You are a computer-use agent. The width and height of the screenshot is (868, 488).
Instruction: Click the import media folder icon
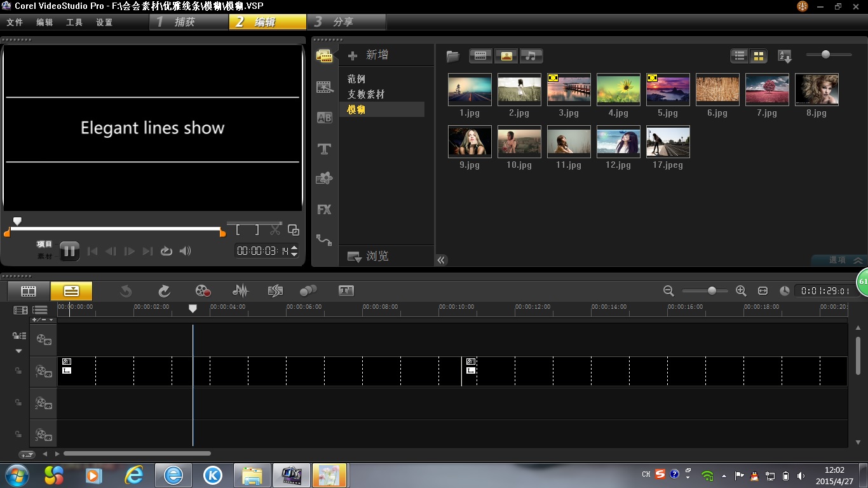click(452, 56)
